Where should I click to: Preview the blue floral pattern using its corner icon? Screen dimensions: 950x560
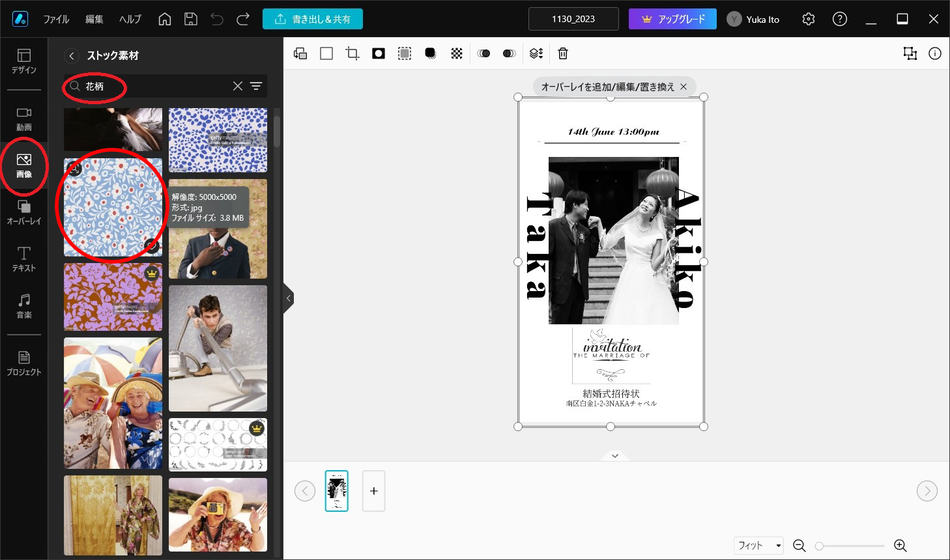pyautogui.click(x=75, y=169)
